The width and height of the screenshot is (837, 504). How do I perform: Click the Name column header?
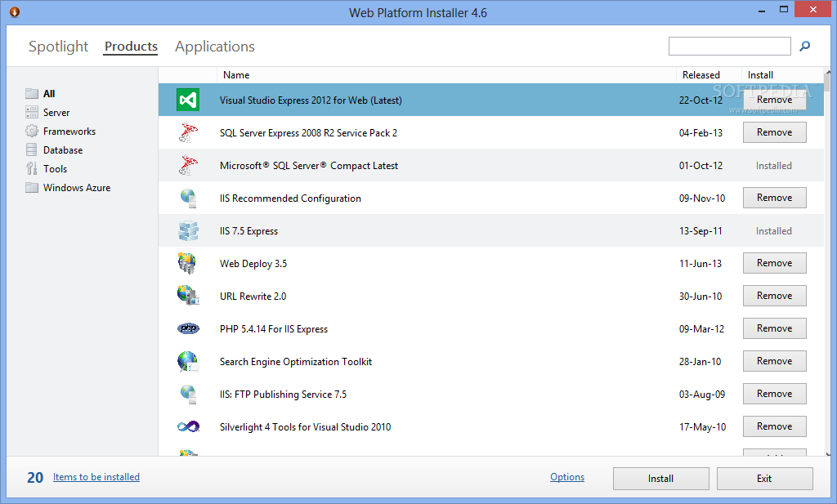pyautogui.click(x=446, y=75)
